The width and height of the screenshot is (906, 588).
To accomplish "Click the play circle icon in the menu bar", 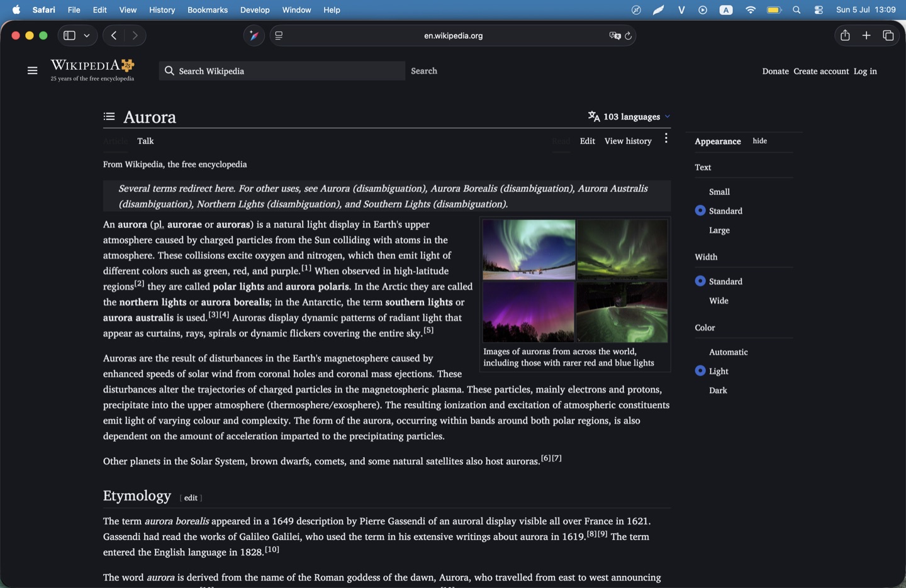I will click(703, 10).
